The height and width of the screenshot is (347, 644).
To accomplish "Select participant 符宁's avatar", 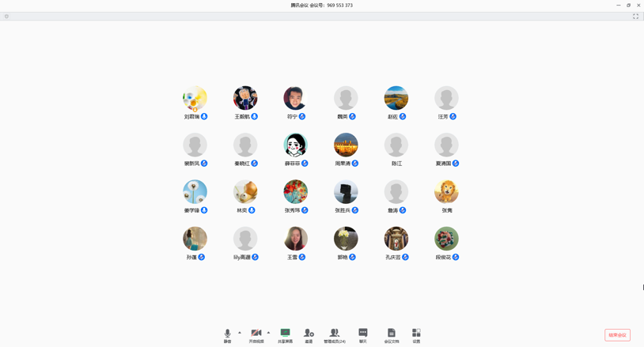I will (x=295, y=98).
